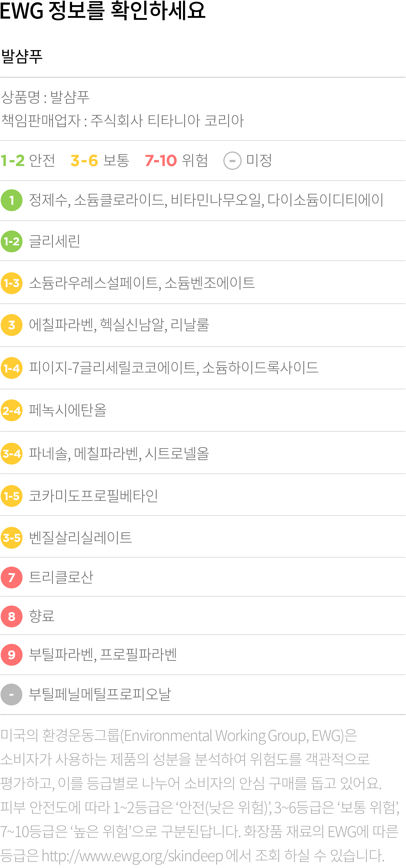Click the yellow 3-4 grade badge
The width and height of the screenshot is (406, 868).
11,453
